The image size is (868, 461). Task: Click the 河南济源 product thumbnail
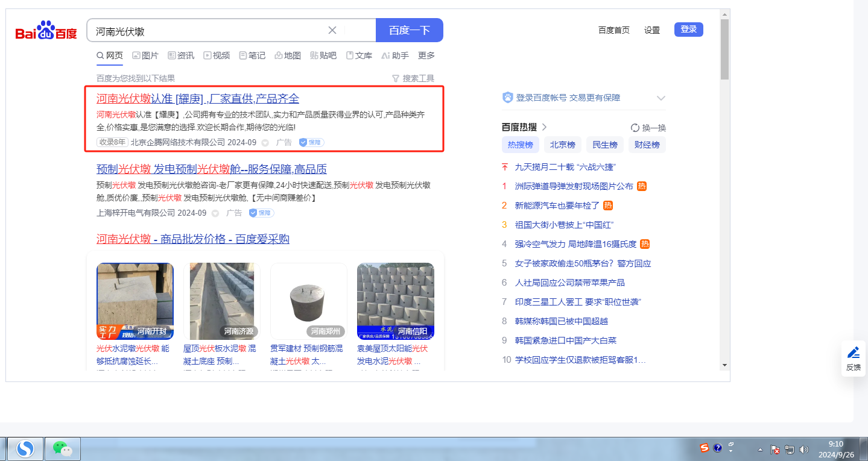coord(222,301)
